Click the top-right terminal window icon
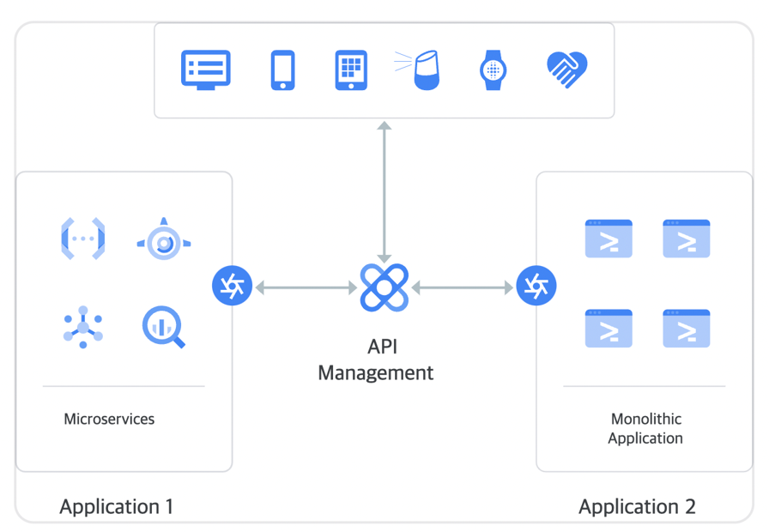The width and height of the screenshot is (769, 532). [x=687, y=239]
